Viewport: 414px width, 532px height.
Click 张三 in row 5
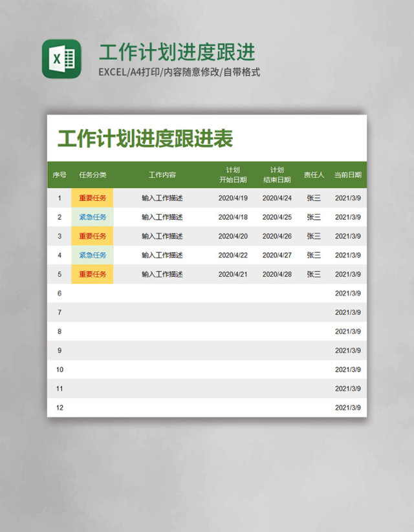coord(314,274)
